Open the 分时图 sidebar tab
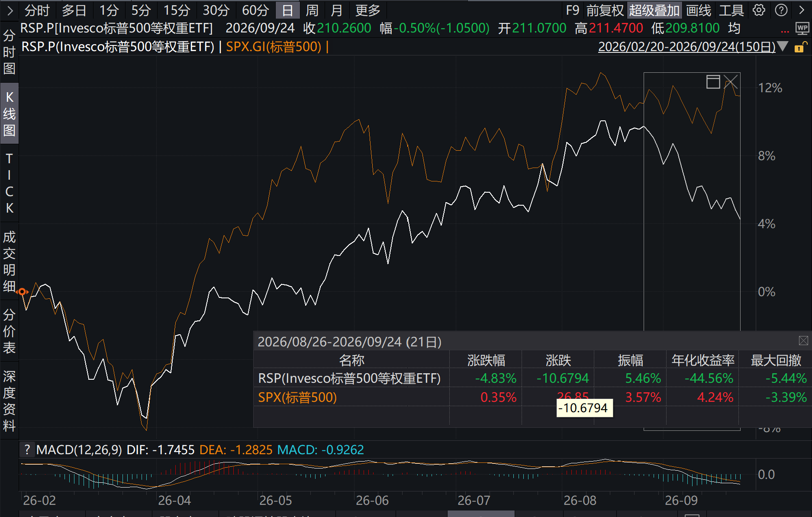The image size is (812, 517). click(9, 52)
